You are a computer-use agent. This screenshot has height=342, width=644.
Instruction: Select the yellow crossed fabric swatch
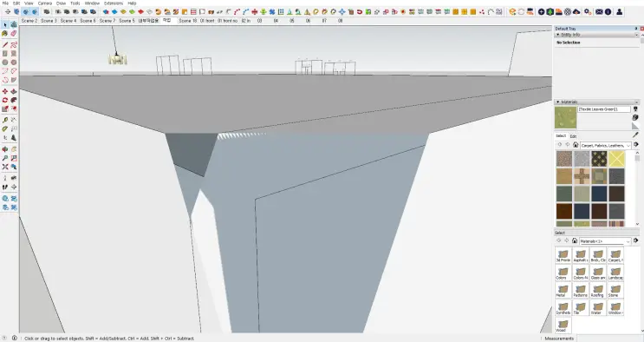click(616, 159)
